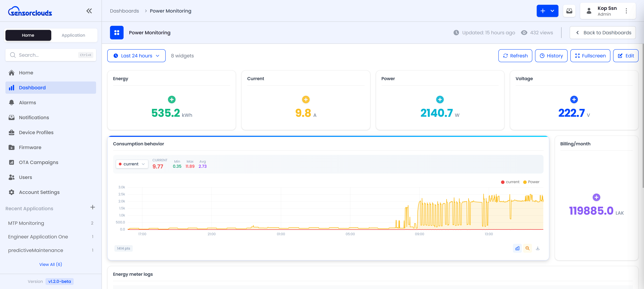The image size is (644, 289).
Task: Click the Account Settings gear icon
Action: click(x=12, y=192)
